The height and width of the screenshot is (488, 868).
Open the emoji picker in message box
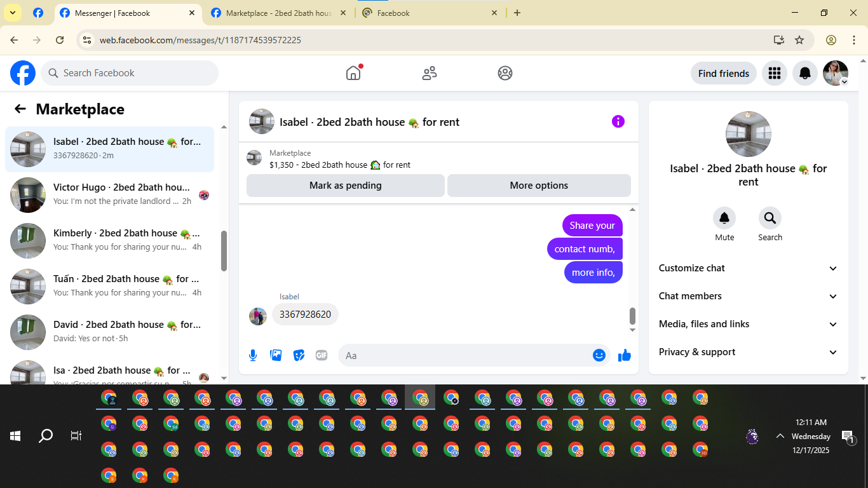(599, 355)
